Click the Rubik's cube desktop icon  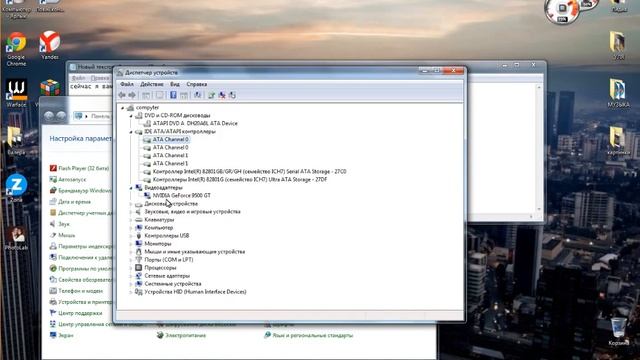pyautogui.click(x=50, y=87)
